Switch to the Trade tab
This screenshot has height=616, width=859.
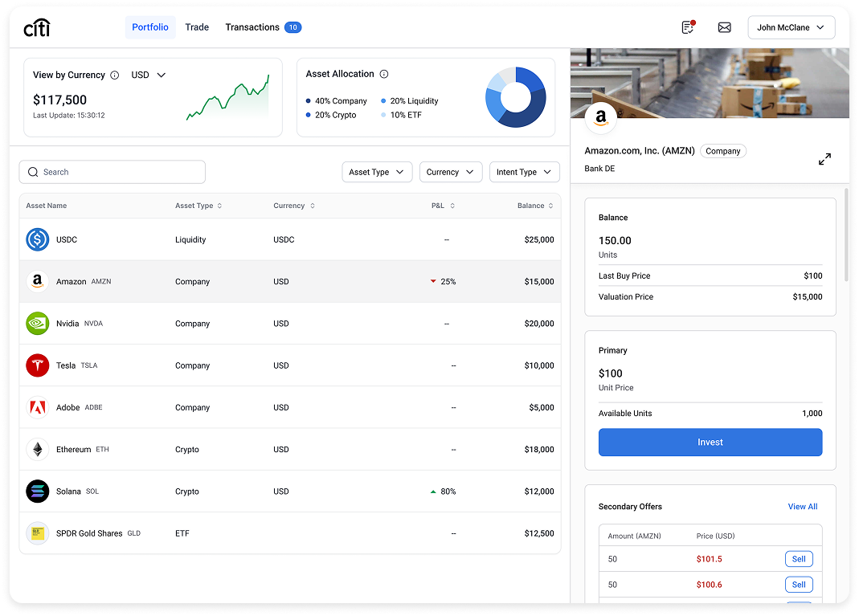coord(197,27)
